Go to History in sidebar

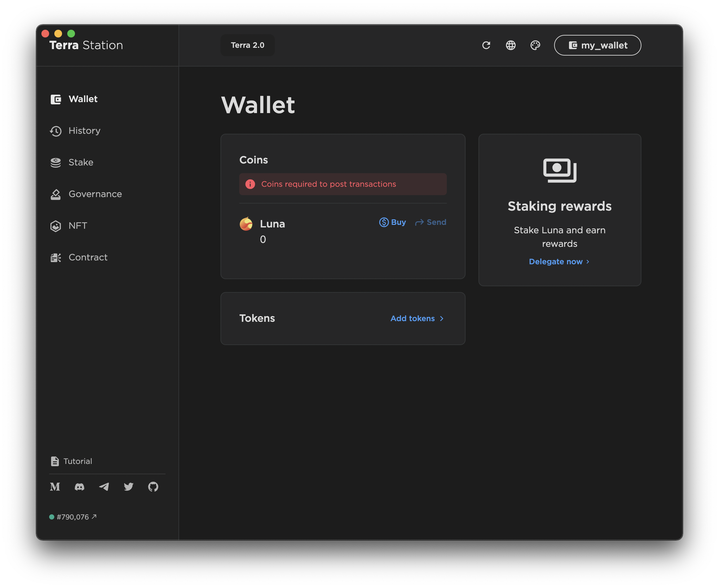pyautogui.click(x=84, y=131)
